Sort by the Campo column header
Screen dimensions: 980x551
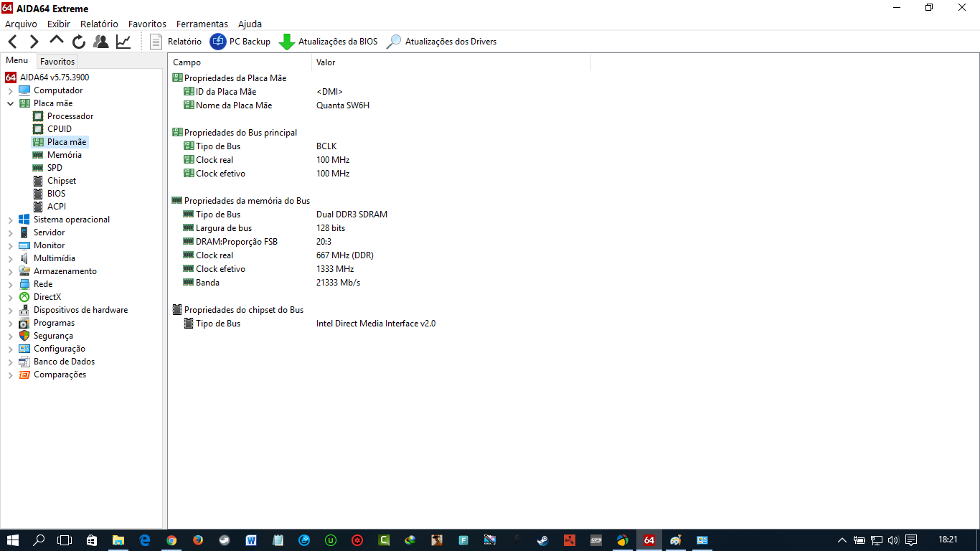pyautogui.click(x=240, y=62)
